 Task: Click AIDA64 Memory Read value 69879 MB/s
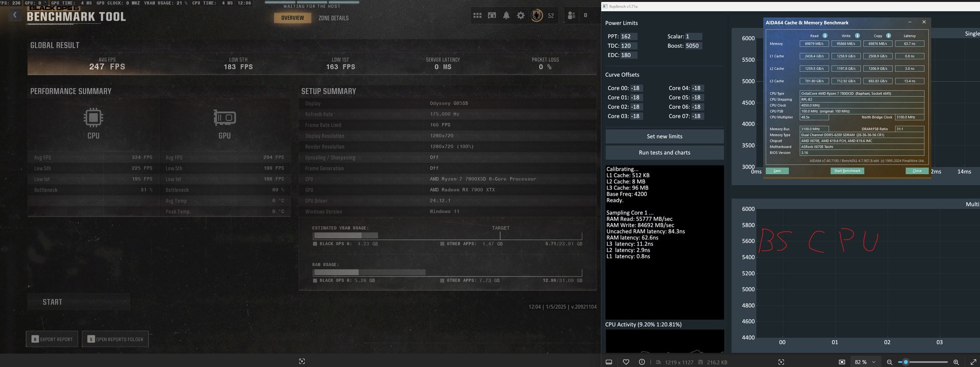(814, 44)
